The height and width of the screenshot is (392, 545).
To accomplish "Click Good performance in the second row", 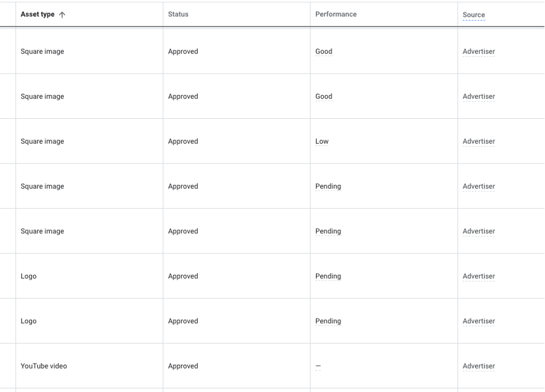I will pyautogui.click(x=324, y=96).
